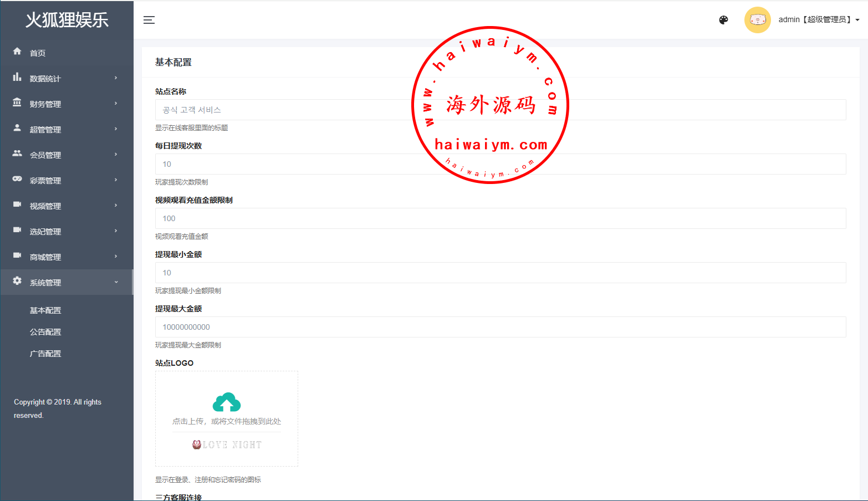The image size is (868, 501).
Task: Click the camera icon for 商城管理
Action: (17, 255)
